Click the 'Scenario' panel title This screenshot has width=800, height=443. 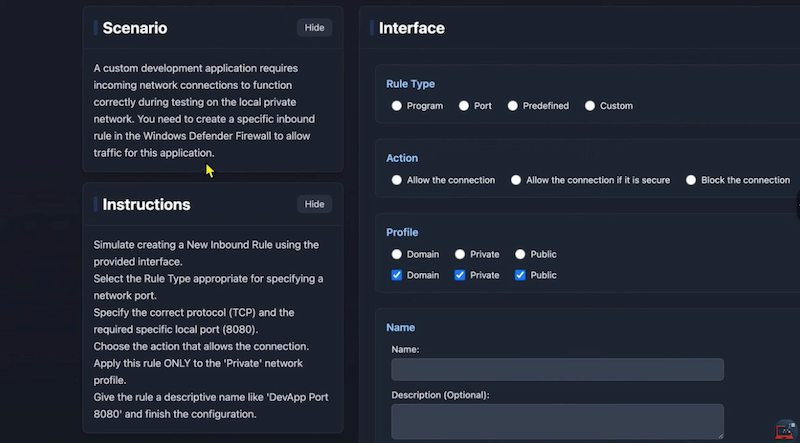point(135,28)
